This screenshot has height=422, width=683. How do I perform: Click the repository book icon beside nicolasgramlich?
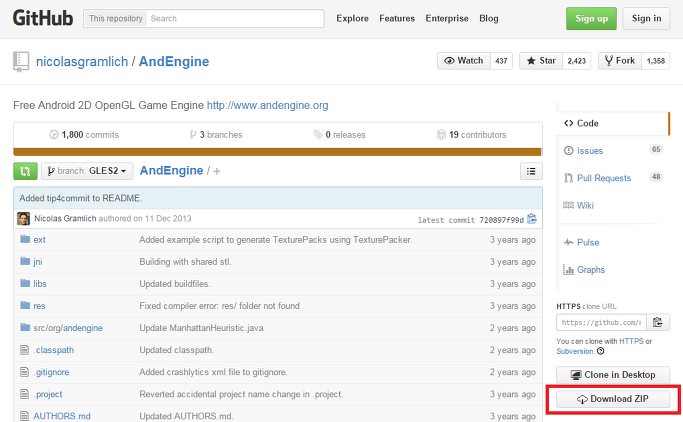pyautogui.click(x=21, y=61)
